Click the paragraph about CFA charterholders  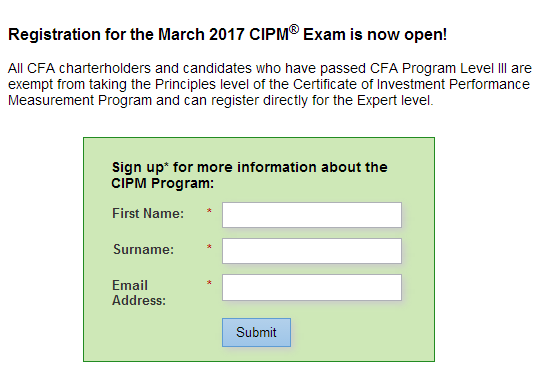pos(270,84)
